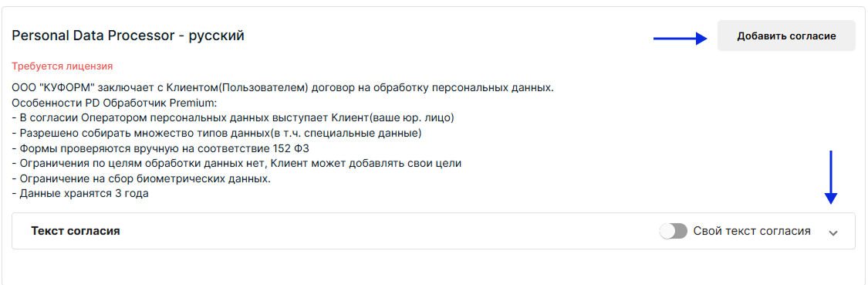Open the Текст согласия accordion header
The width and height of the screenshot is (868, 285).
click(434, 231)
